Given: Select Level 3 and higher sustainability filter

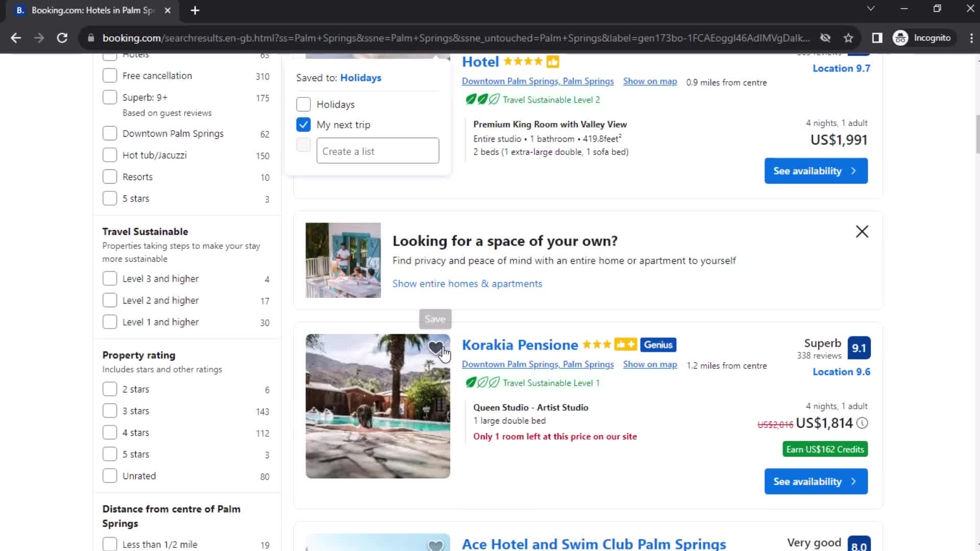Looking at the screenshot, I should pos(110,279).
